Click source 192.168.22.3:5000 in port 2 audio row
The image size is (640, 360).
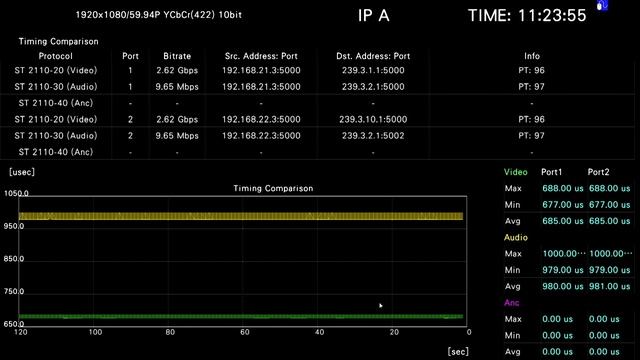coord(261,136)
